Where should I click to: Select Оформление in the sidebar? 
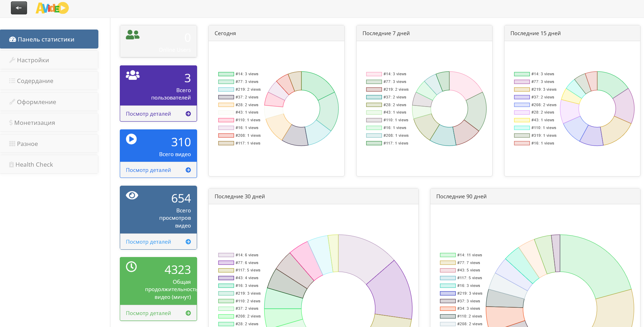point(49,102)
